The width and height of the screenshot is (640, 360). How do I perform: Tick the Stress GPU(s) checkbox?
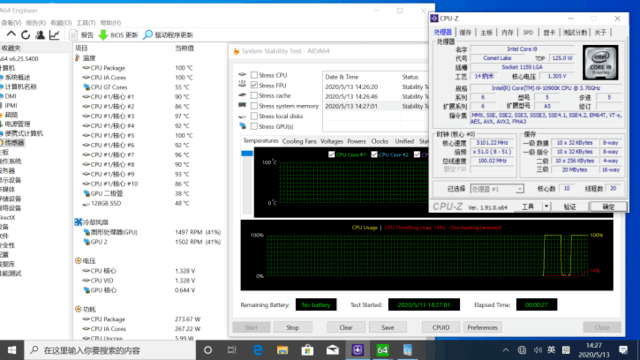[x=254, y=127]
